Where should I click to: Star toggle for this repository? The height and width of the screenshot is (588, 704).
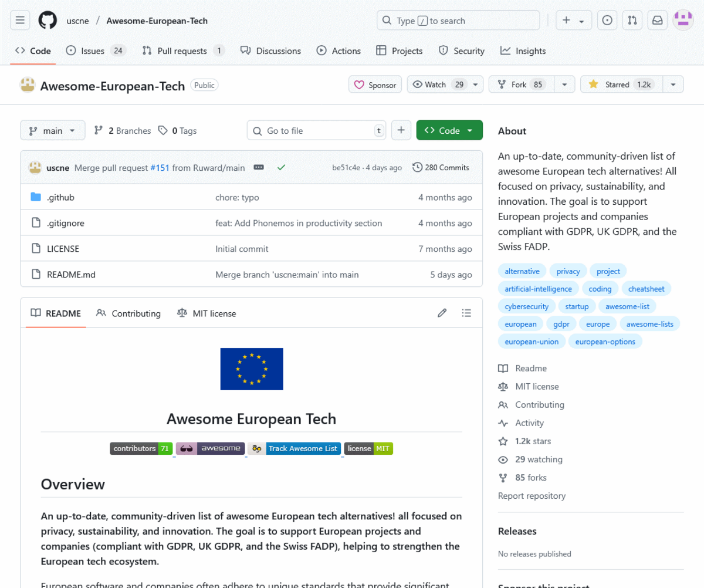pos(621,85)
